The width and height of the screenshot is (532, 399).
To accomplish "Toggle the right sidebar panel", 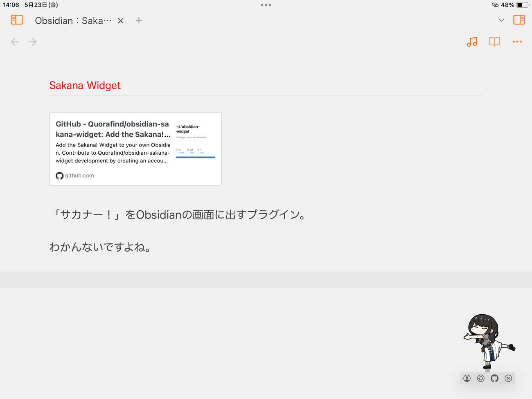I will [x=519, y=20].
